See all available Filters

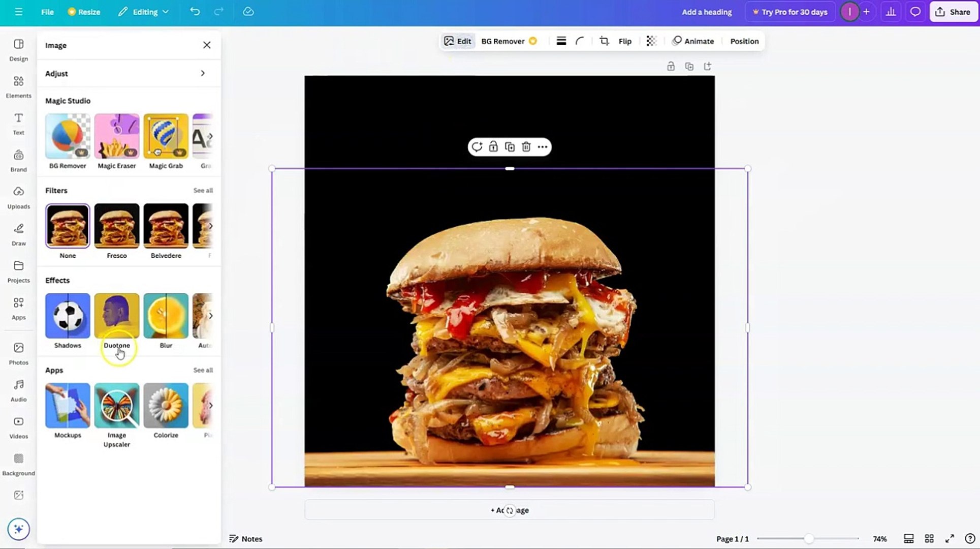coord(203,190)
